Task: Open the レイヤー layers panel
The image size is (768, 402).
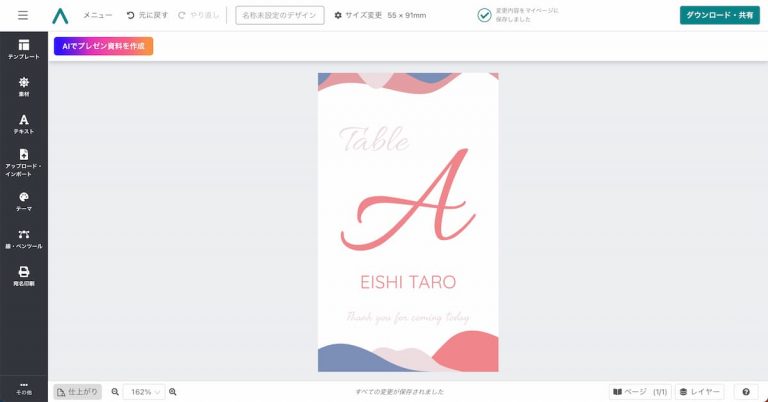Action: pyautogui.click(x=699, y=392)
